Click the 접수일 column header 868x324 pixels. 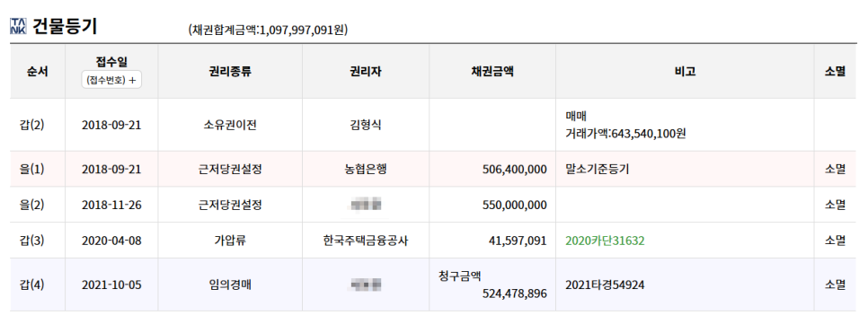(111, 61)
